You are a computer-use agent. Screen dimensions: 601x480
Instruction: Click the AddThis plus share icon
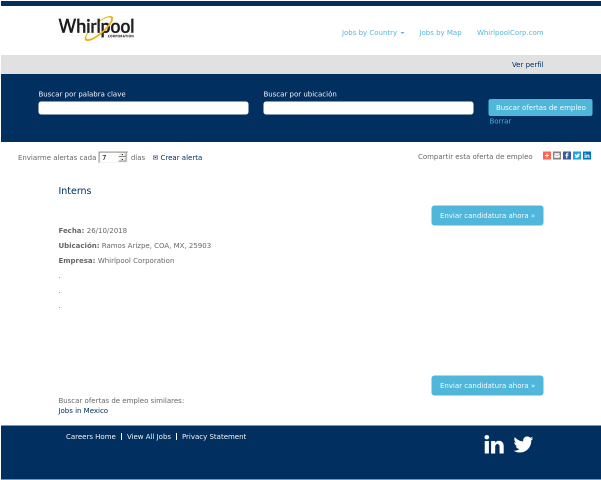[547, 156]
